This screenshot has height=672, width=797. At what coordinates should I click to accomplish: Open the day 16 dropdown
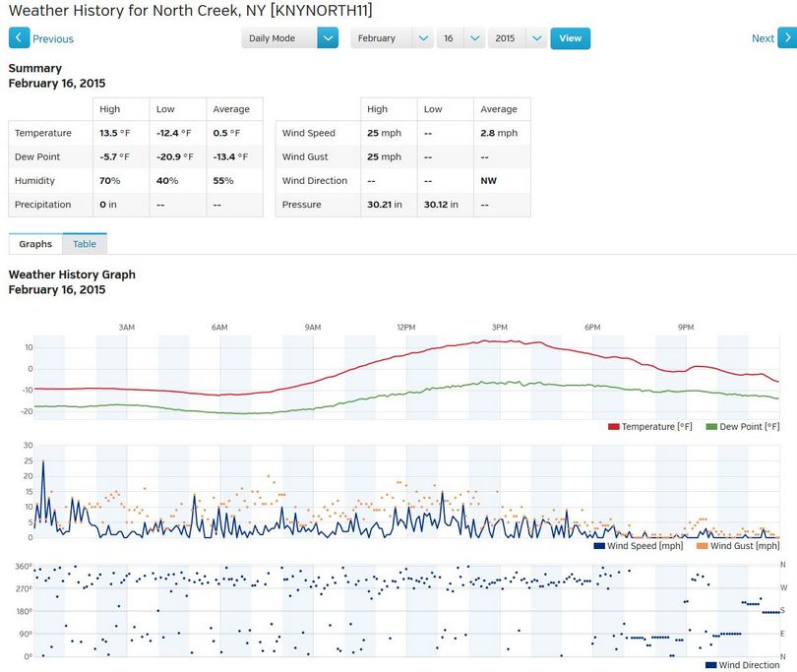460,38
